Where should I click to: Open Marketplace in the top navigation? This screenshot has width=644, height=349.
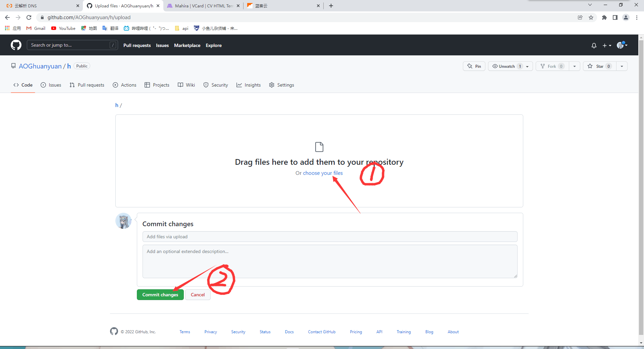[x=187, y=45]
